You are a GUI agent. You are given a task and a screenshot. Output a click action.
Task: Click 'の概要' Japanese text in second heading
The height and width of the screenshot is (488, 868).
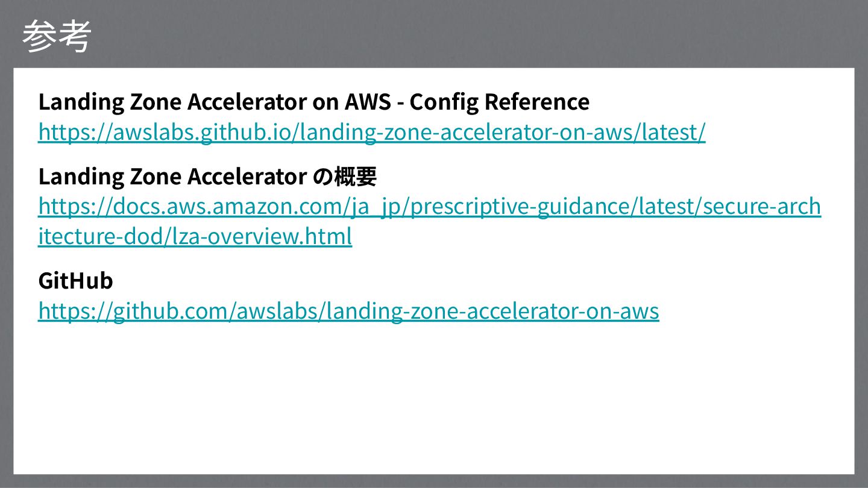point(345,177)
